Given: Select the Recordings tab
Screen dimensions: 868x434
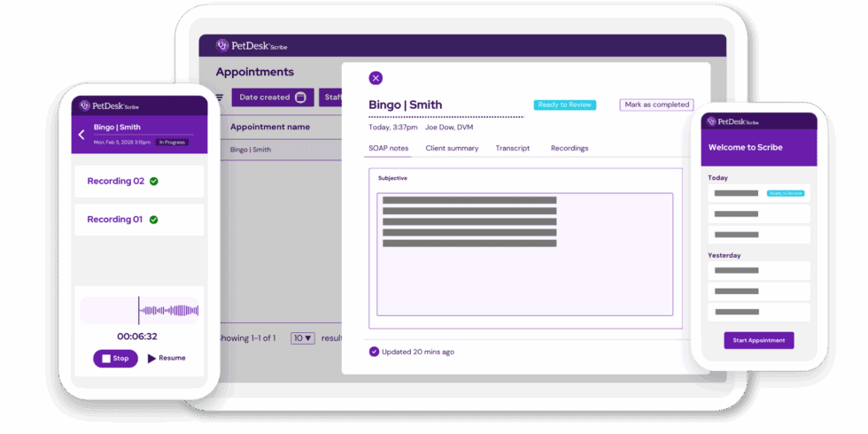Looking at the screenshot, I should 570,148.
